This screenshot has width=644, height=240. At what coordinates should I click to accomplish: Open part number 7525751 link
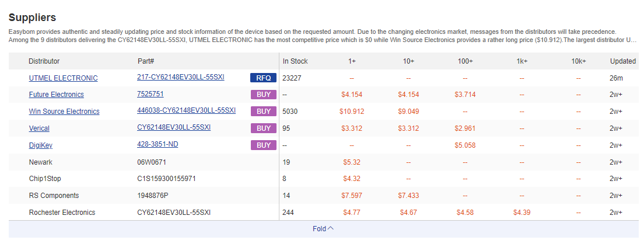(x=150, y=94)
